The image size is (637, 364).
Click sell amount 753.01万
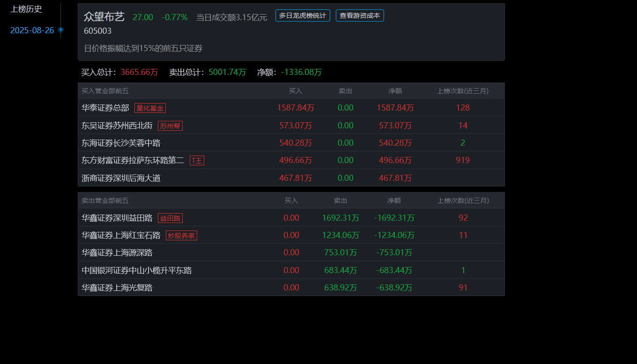pos(341,253)
